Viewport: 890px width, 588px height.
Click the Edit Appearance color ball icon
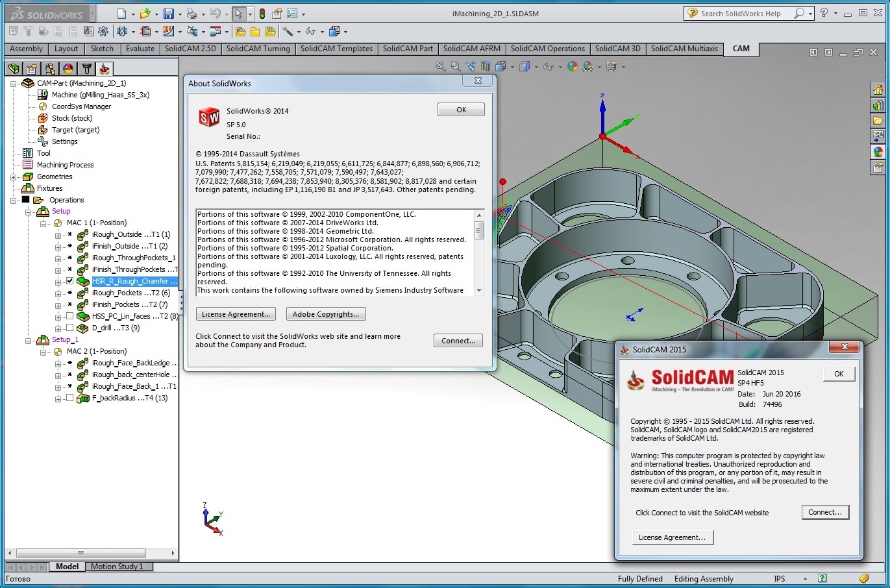click(573, 66)
